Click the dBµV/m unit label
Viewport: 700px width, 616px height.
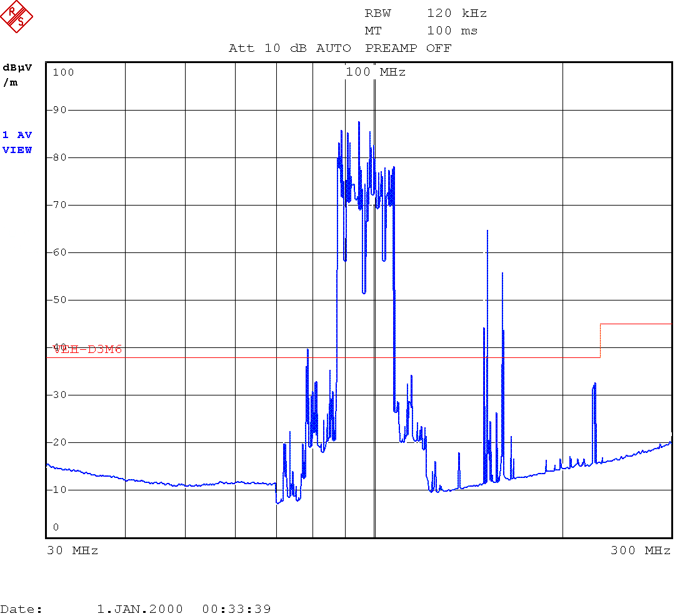point(17,75)
